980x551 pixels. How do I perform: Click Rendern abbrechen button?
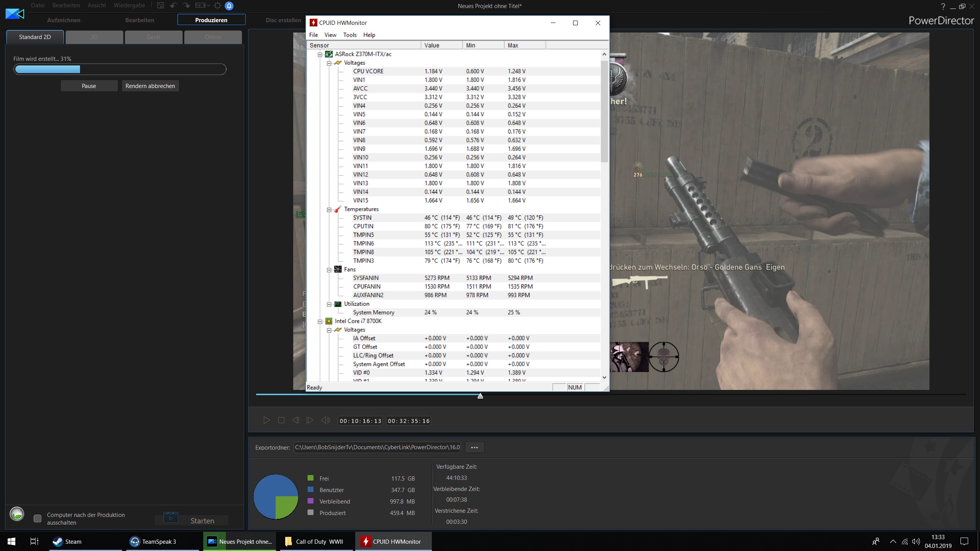click(x=150, y=86)
